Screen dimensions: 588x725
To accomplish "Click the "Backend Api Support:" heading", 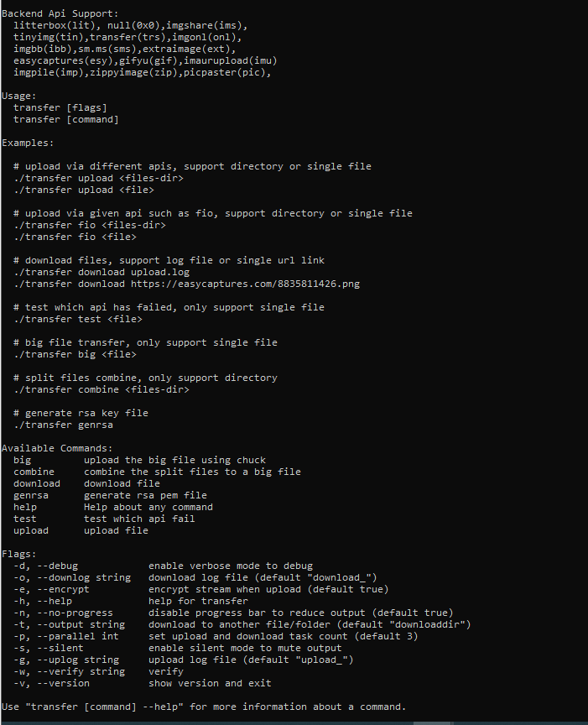I will click(x=60, y=13).
